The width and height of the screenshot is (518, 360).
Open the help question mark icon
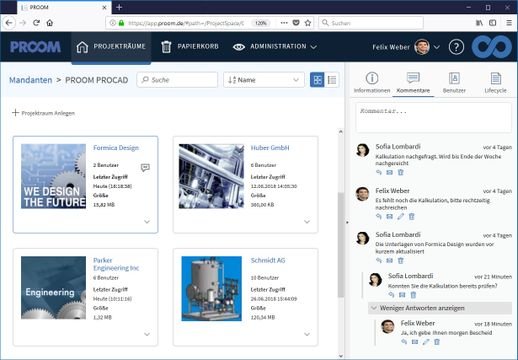coord(456,47)
